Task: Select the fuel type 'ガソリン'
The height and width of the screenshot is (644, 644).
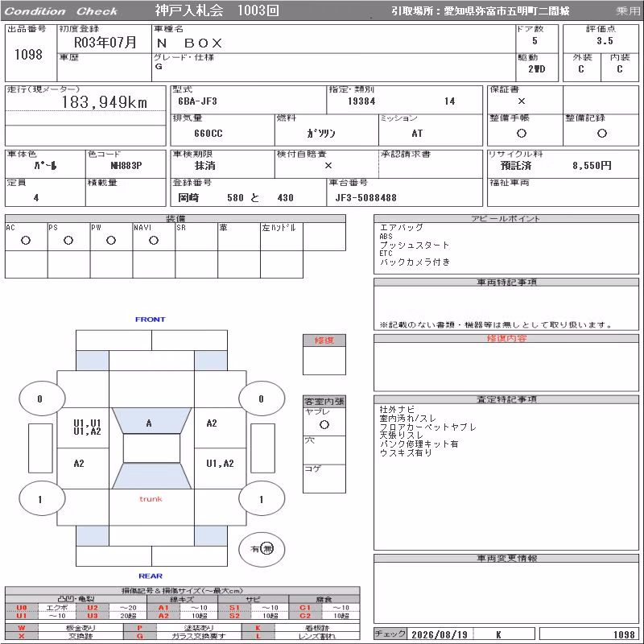Action: (x=321, y=134)
